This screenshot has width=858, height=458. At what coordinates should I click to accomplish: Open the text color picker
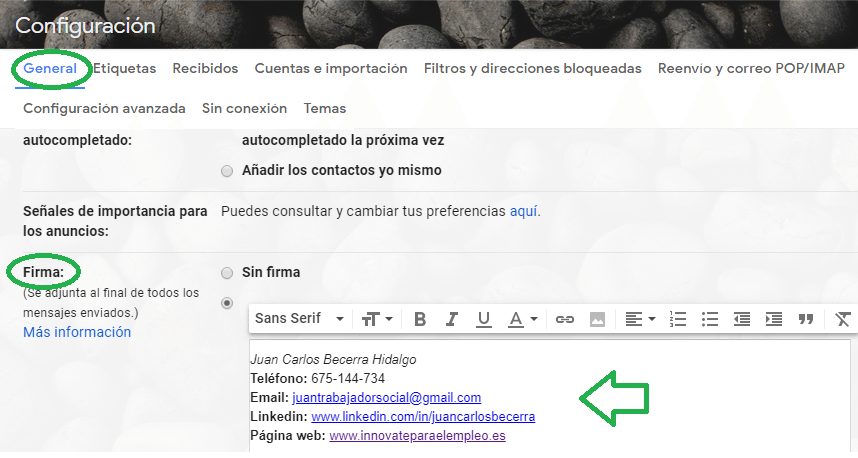tap(522, 319)
